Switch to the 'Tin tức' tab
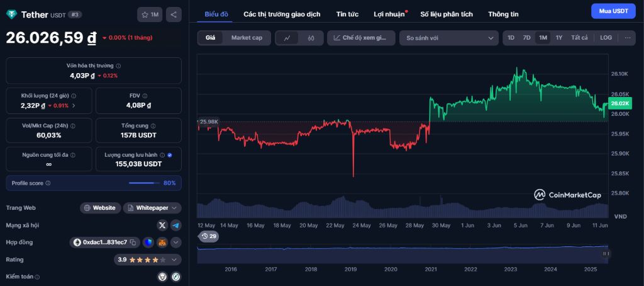The image size is (644, 286). 347,14
